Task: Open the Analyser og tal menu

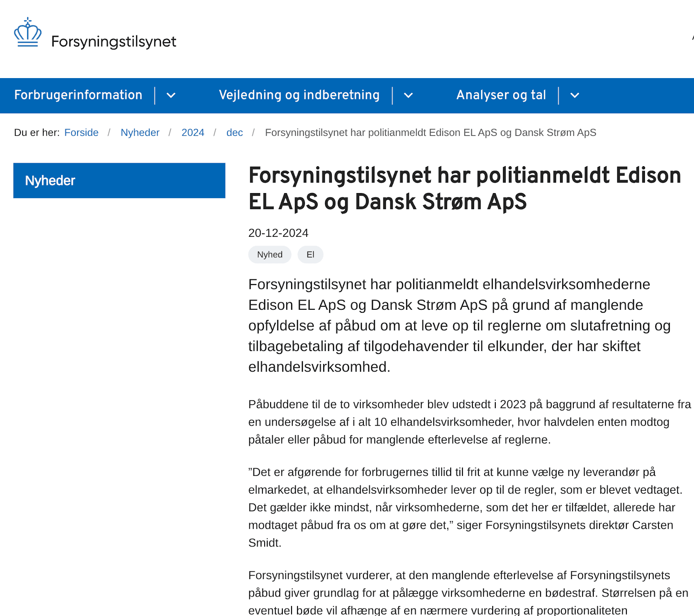Action: [x=501, y=95]
